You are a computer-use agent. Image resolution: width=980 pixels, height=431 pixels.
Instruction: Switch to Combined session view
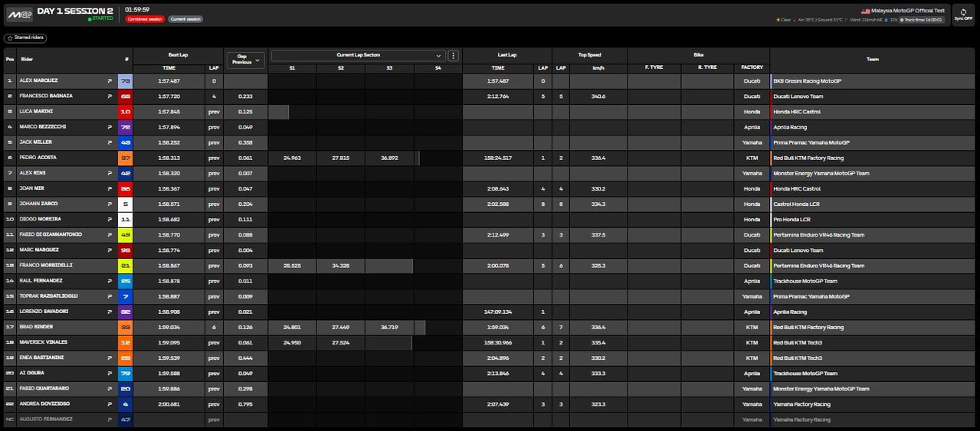(x=146, y=19)
